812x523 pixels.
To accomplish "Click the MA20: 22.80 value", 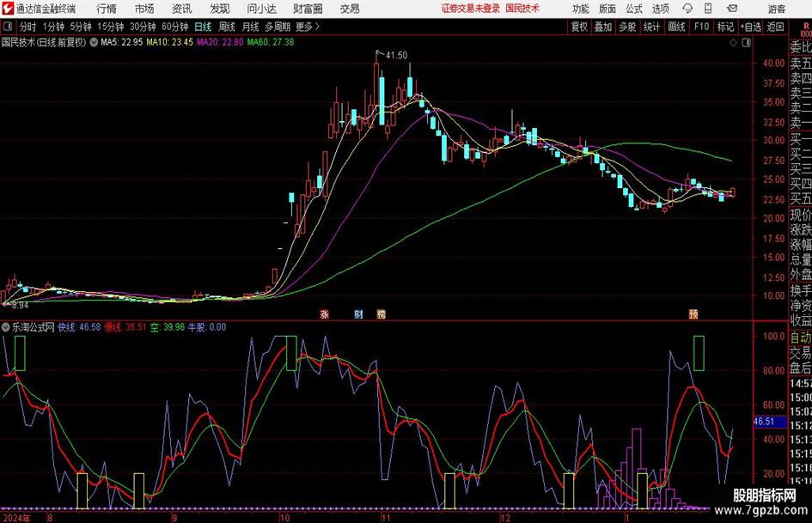I will tap(220, 42).
